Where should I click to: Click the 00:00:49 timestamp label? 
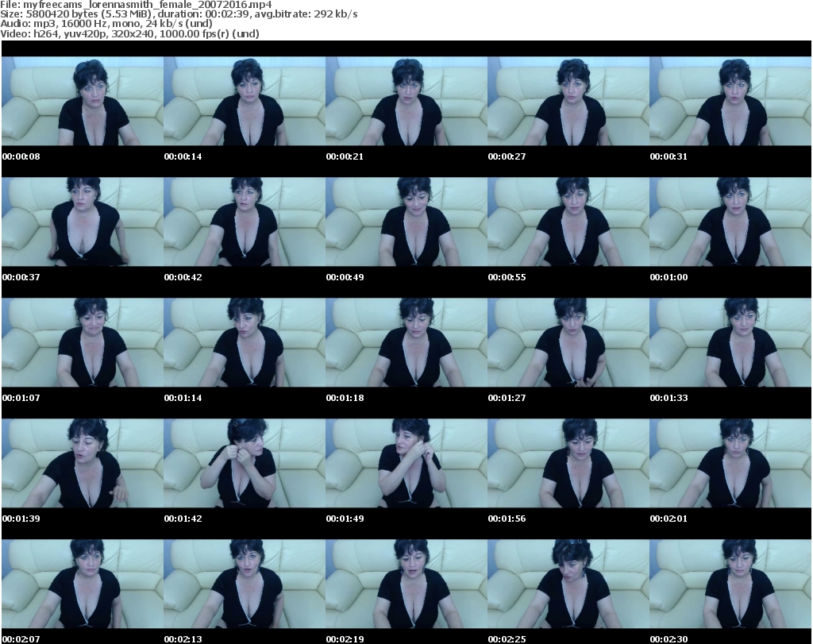345,277
